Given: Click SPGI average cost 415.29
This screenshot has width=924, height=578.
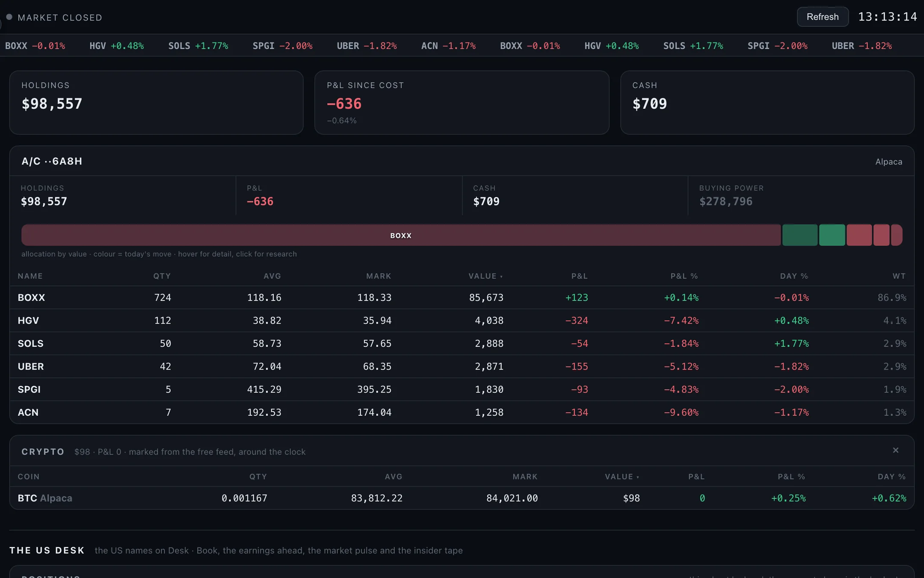Looking at the screenshot, I should (x=264, y=390).
